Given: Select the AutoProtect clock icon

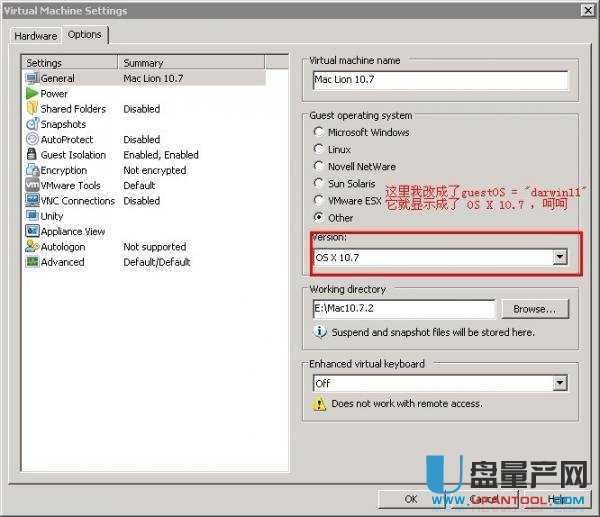Looking at the screenshot, I should [32, 140].
